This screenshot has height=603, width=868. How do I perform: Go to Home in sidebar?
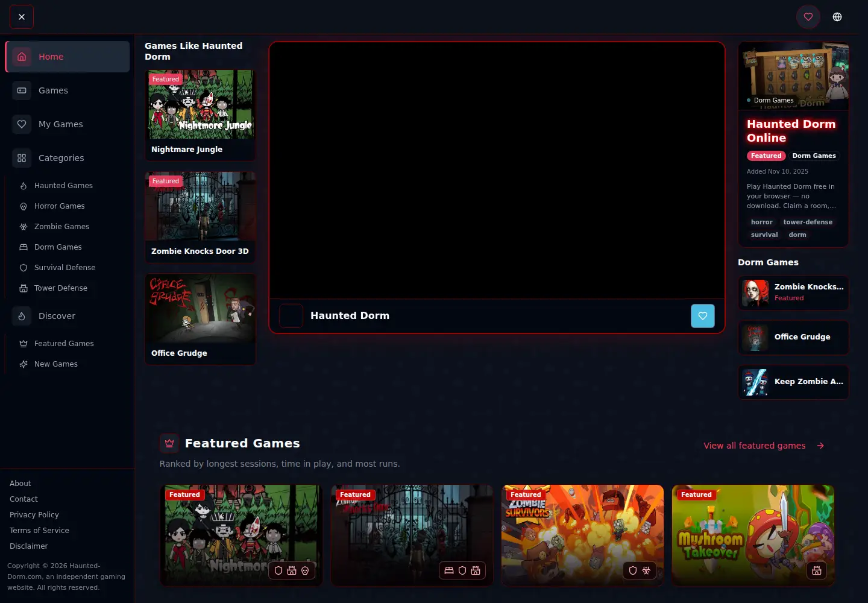click(x=68, y=57)
